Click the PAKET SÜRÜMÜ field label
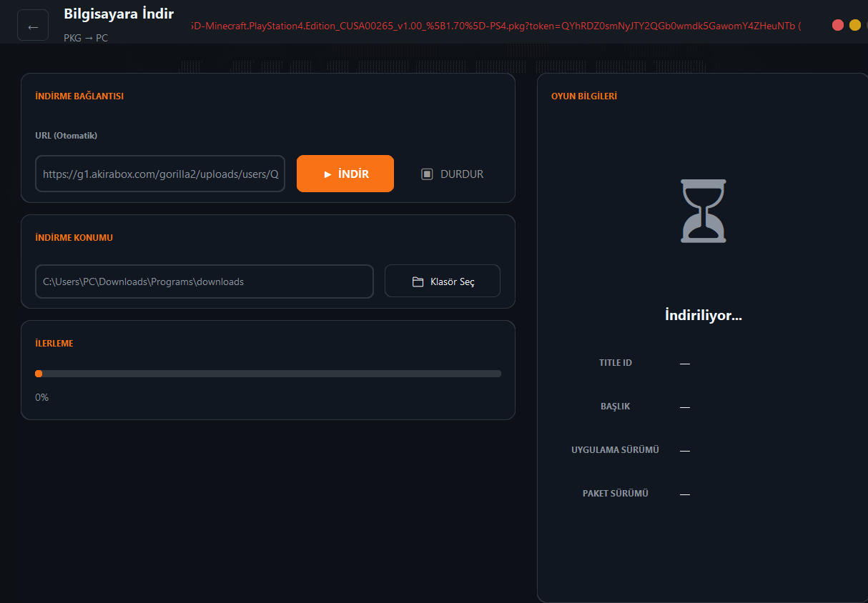 coord(615,494)
